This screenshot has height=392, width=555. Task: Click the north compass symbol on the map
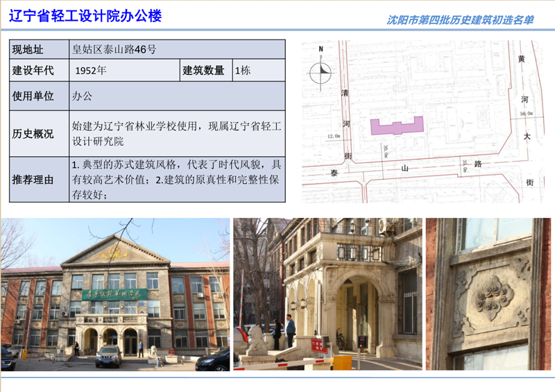point(321,70)
